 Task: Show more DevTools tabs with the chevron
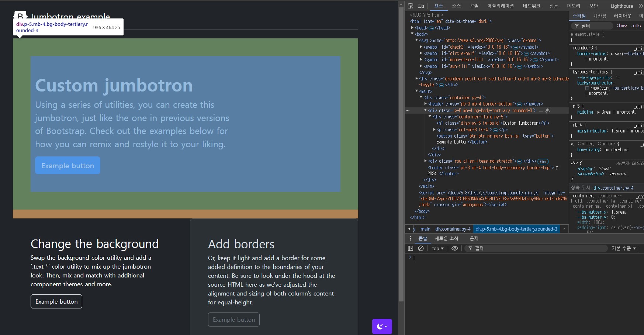click(641, 6)
